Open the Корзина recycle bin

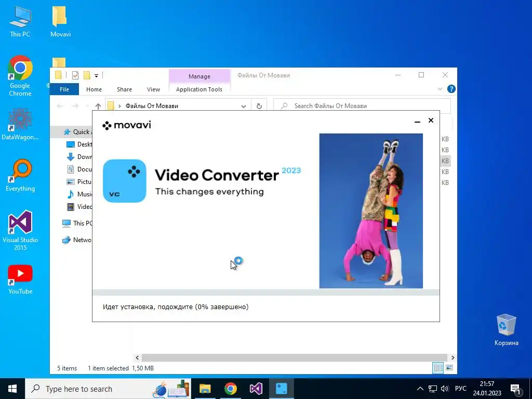(506, 330)
